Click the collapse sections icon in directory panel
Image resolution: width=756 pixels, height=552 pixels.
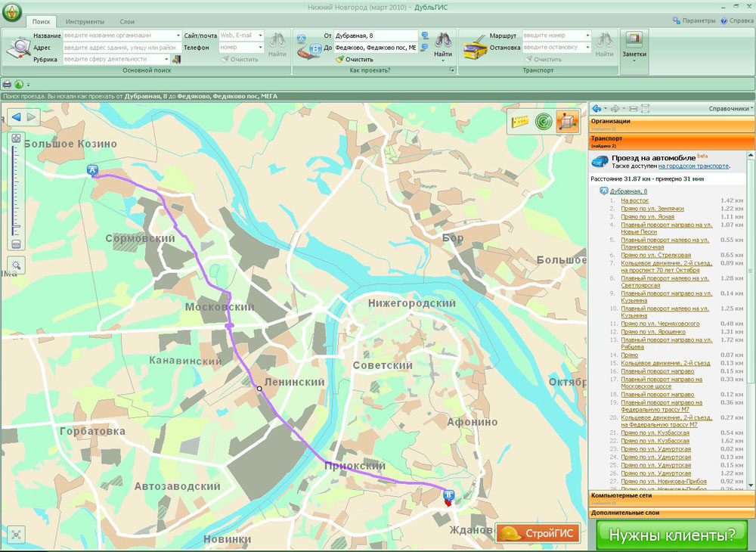point(634,108)
